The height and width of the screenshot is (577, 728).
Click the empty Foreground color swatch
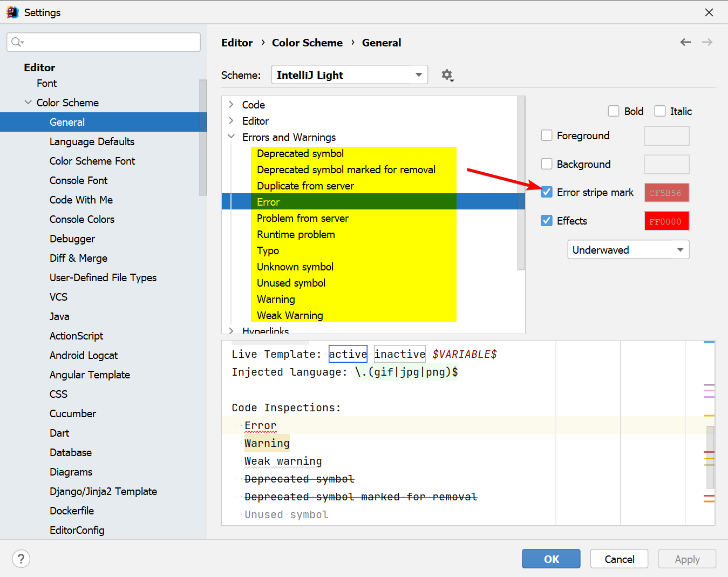click(x=666, y=136)
